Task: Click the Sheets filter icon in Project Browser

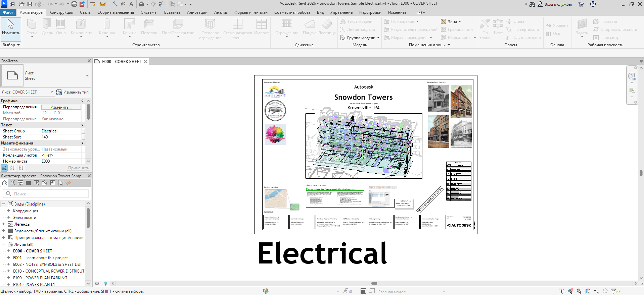Action: click(x=45, y=183)
